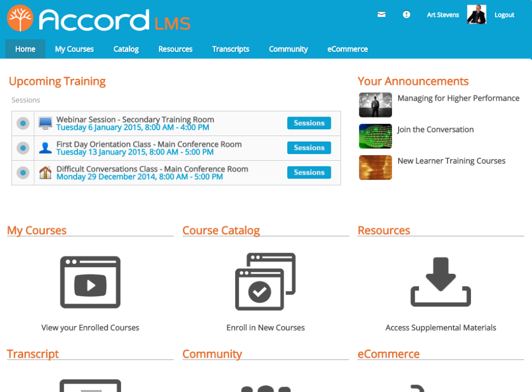Click the house icon beside Difficult Conversations Class
Viewport: 532px width, 392px height.
click(x=45, y=172)
